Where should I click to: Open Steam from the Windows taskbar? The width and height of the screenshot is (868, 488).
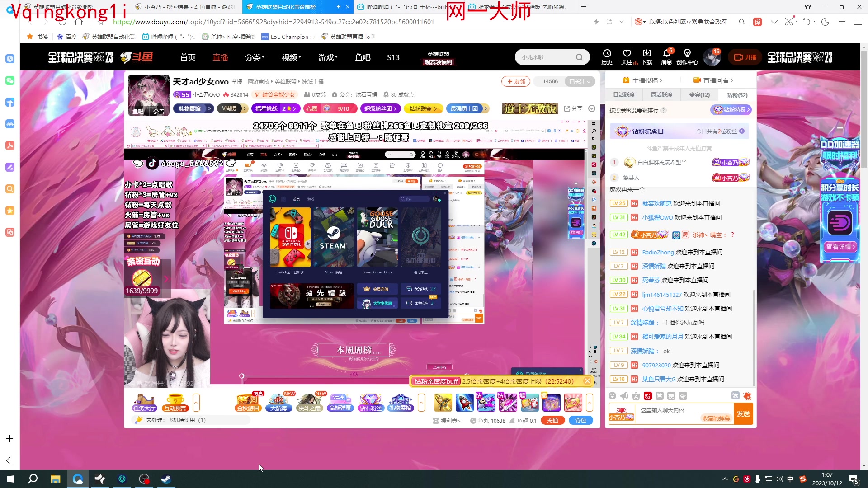(166, 479)
